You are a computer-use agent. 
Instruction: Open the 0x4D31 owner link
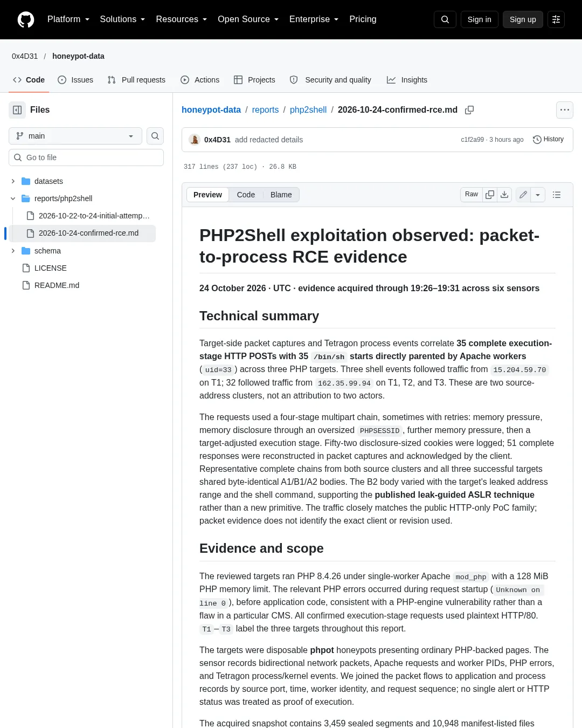tap(25, 56)
